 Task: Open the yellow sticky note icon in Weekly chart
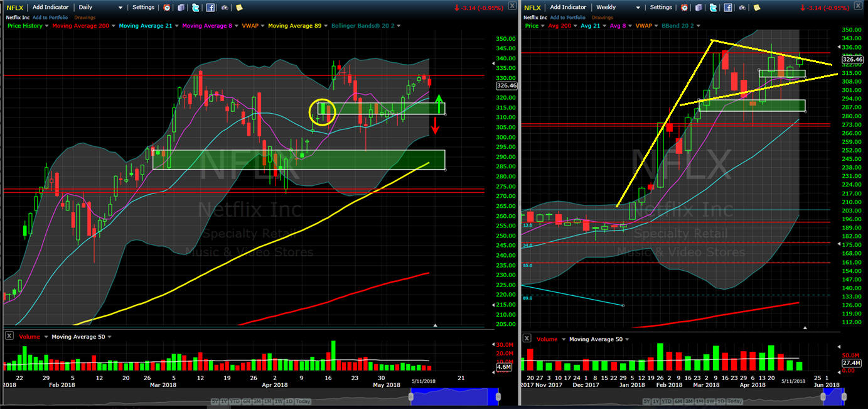(x=757, y=8)
